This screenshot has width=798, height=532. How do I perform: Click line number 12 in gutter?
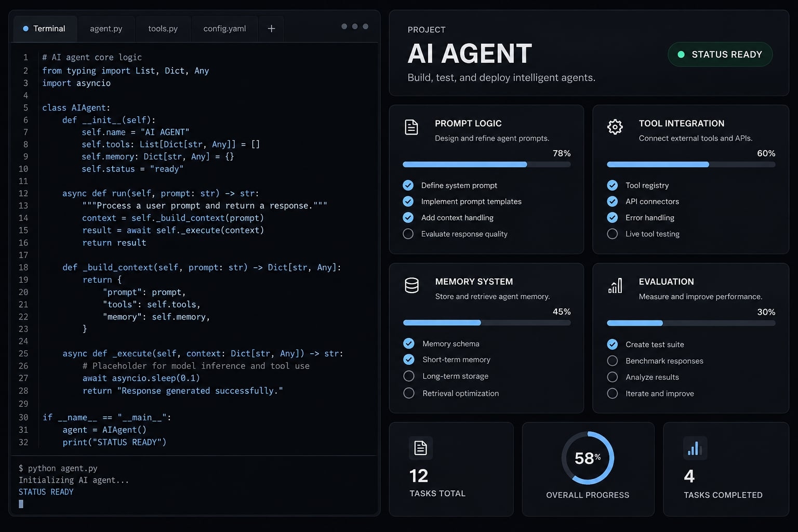[x=23, y=193]
